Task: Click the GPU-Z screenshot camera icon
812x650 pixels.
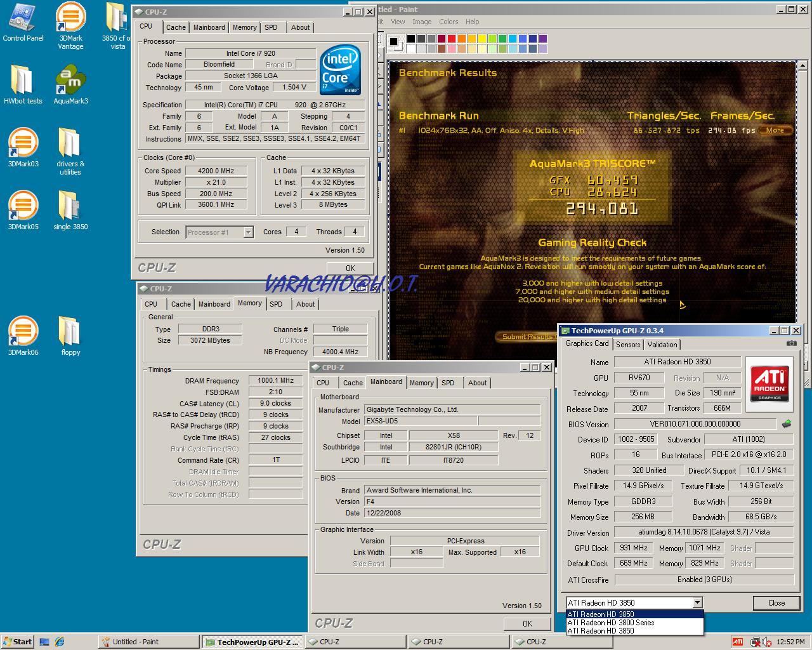Action: coord(791,343)
